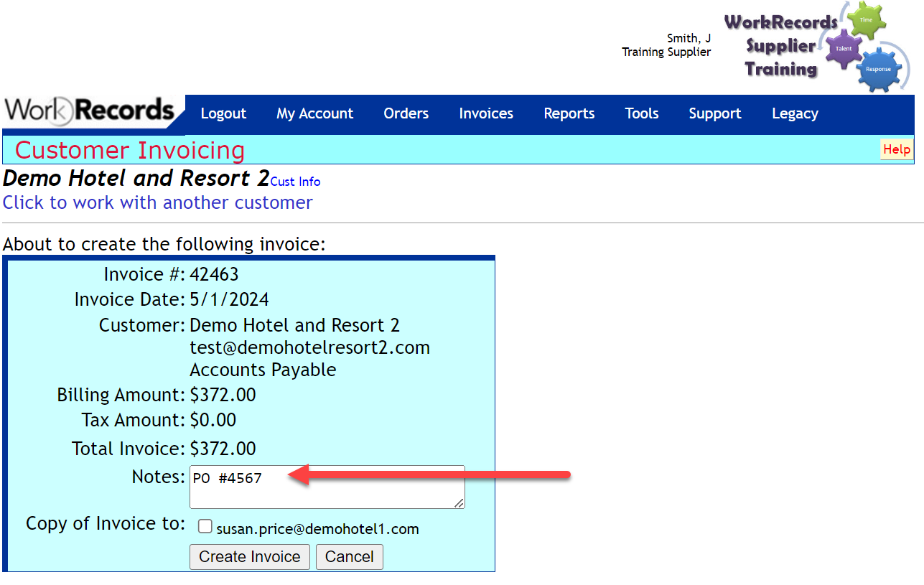Click inside the Notes text box
The width and height of the screenshot is (924, 585).
pyautogui.click(x=327, y=487)
